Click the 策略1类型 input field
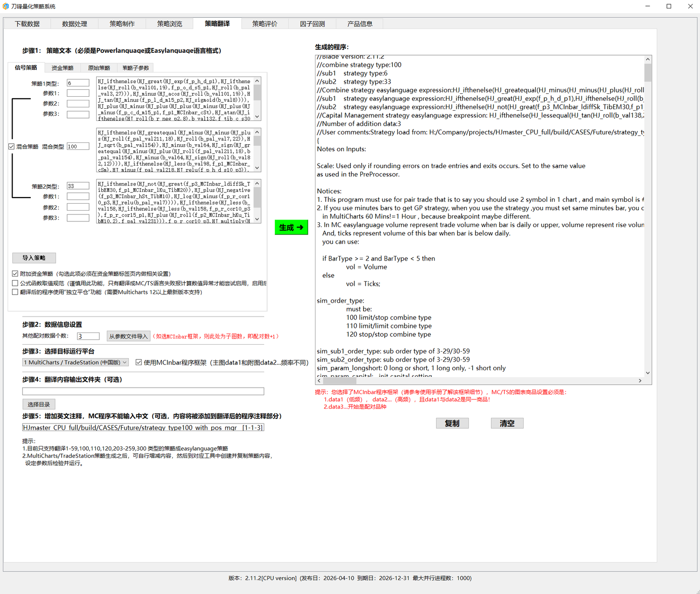Screen dimensions: 700x594 coord(78,83)
